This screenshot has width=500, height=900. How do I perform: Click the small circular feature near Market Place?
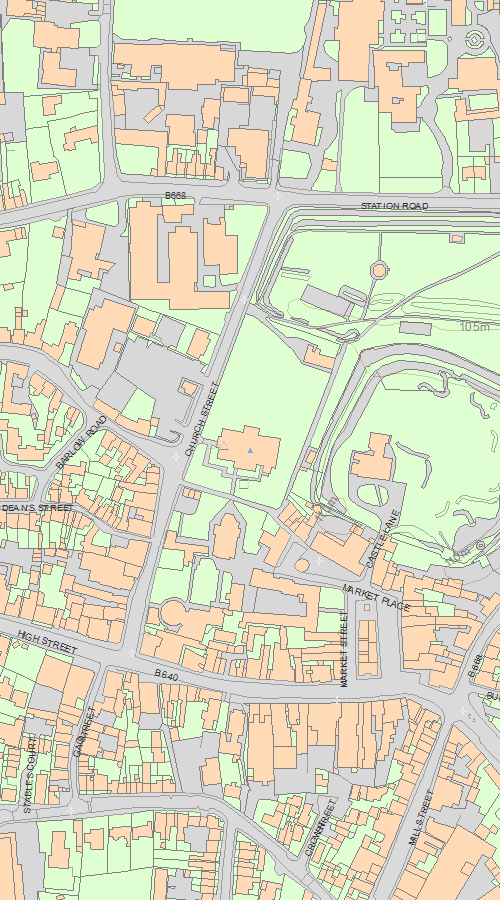pos(302,565)
